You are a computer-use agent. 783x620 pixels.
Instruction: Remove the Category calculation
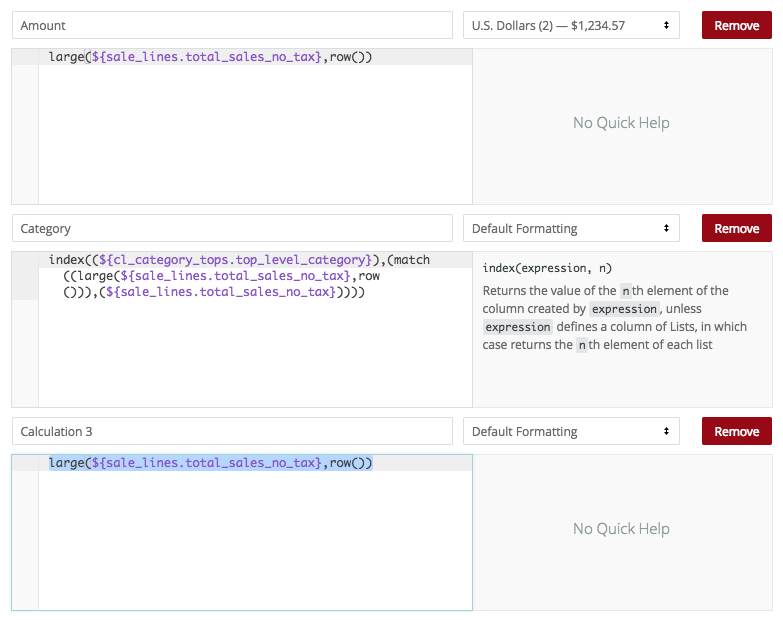737,229
